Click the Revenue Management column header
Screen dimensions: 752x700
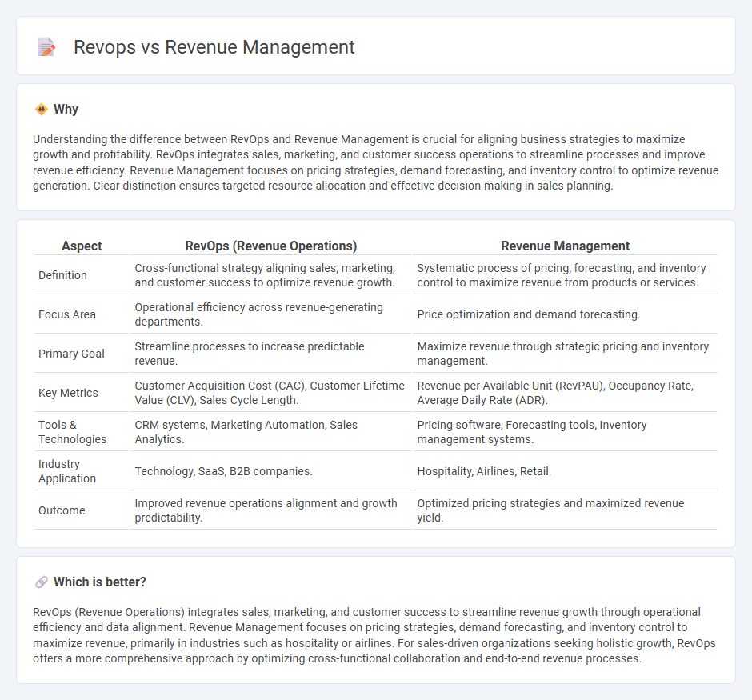click(x=565, y=246)
